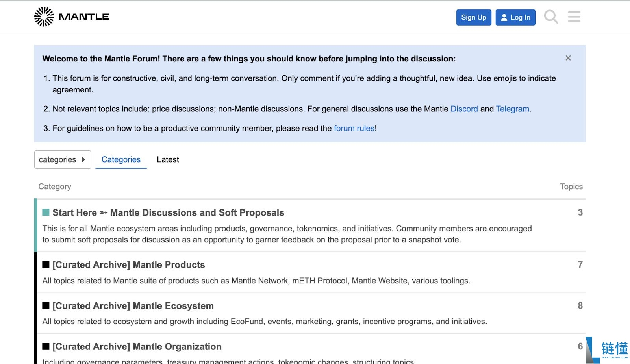Click the Start Here category description text
This screenshot has width=630, height=364.
(x=287, y=234)
